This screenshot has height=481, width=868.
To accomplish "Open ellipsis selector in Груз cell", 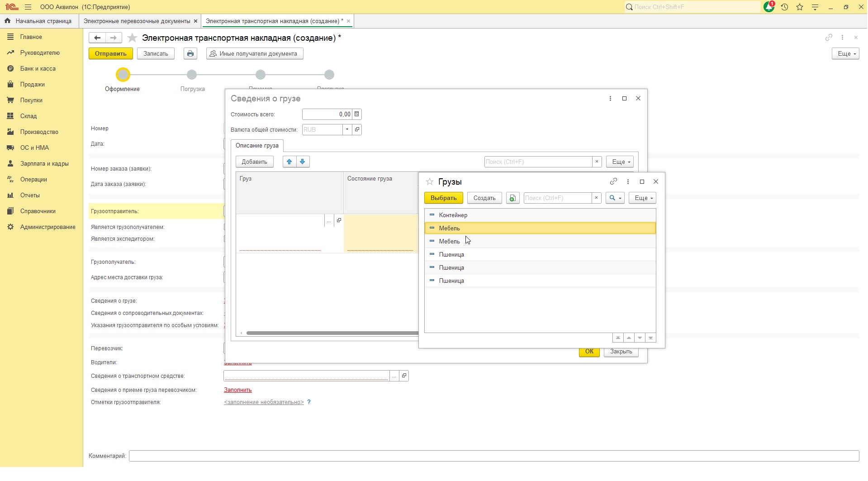I will [329, 221].
